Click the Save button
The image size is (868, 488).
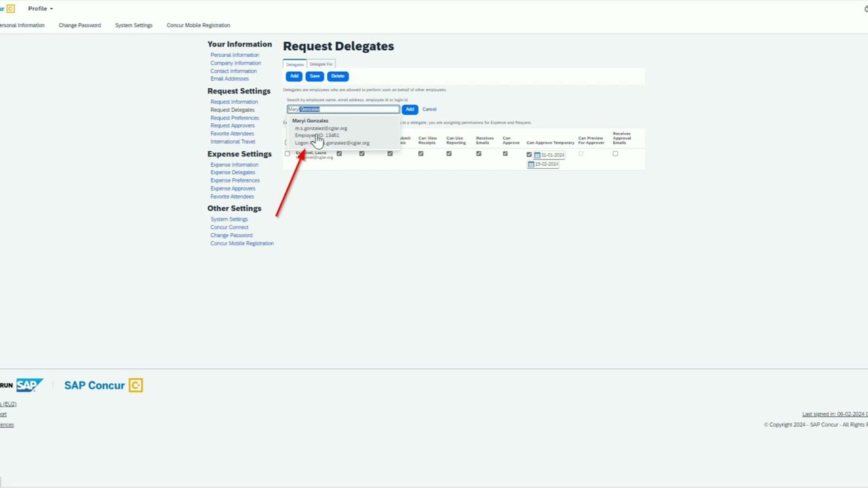click(x=315, y=76)
